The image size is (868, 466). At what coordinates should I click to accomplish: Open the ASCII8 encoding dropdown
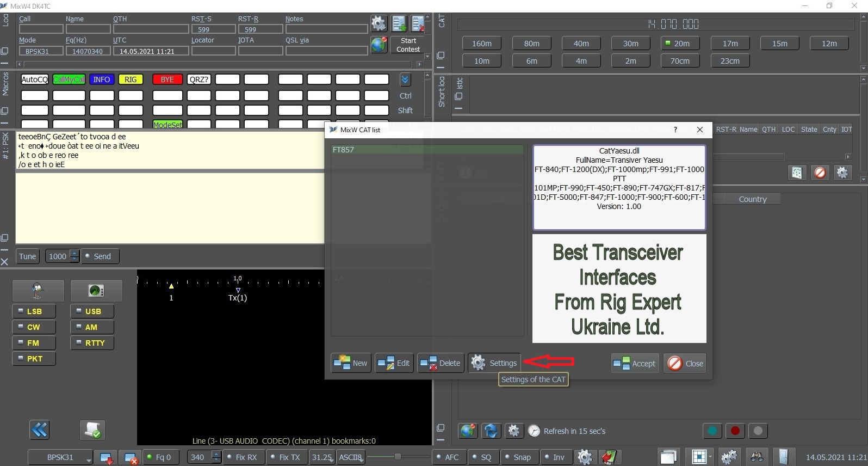pyautogui.click(x=351, y=457)
